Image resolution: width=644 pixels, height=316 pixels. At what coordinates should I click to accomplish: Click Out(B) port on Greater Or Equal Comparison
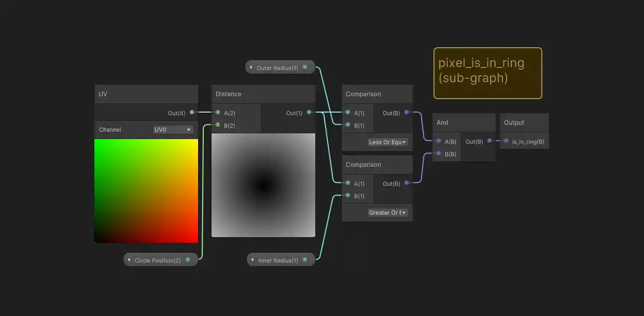pos(406,183)
